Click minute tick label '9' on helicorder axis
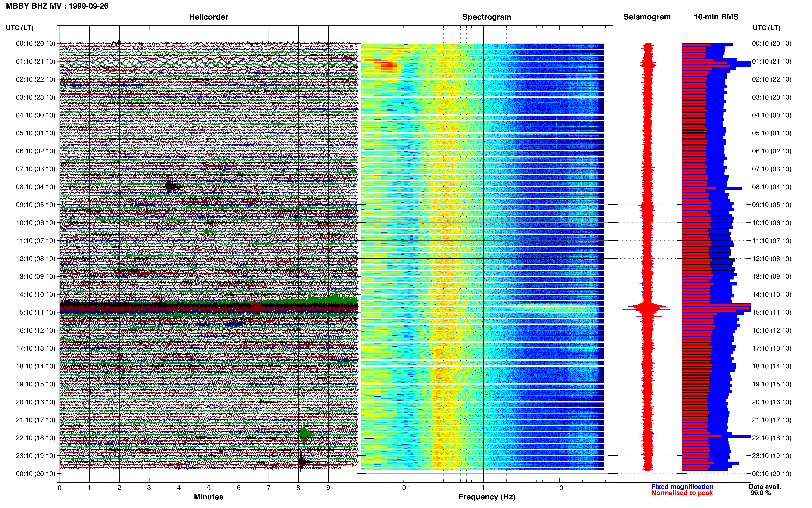The width and height of the screenshot is (812, 508). coord(328,488)
